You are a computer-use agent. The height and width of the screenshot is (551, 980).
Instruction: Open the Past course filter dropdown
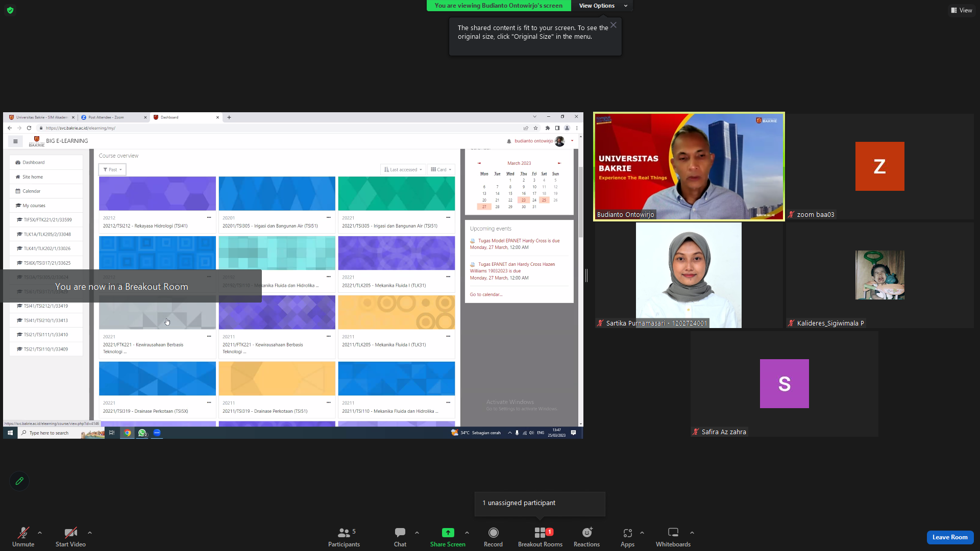[112, 170]
